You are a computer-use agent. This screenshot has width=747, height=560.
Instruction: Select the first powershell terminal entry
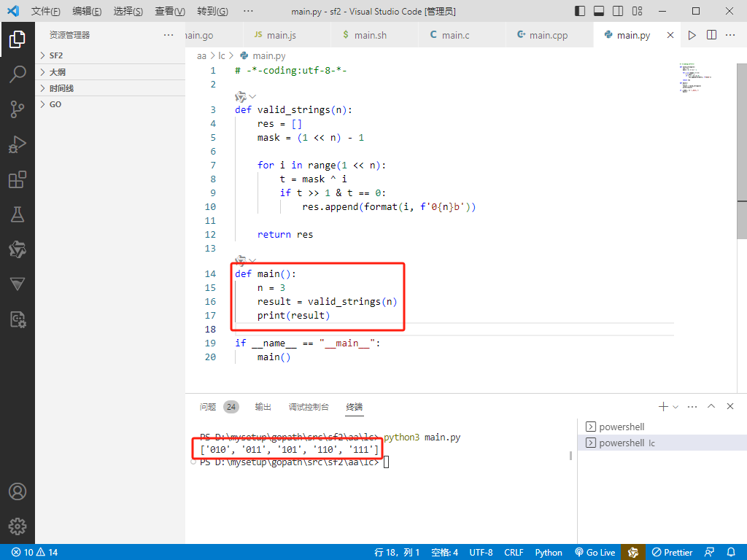tap(662, 427)
